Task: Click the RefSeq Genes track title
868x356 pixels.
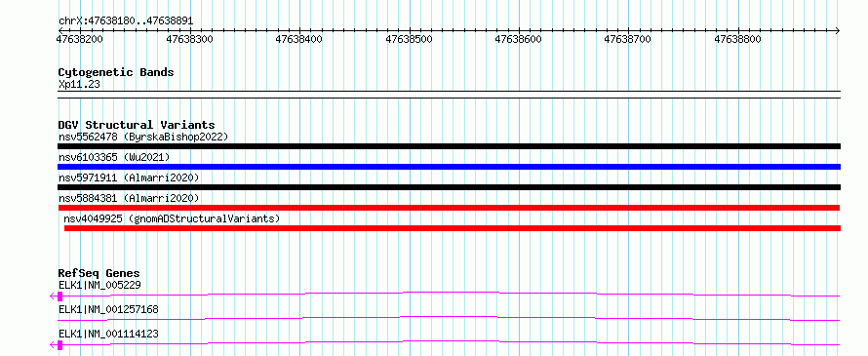Action: [x=99, y=273]
